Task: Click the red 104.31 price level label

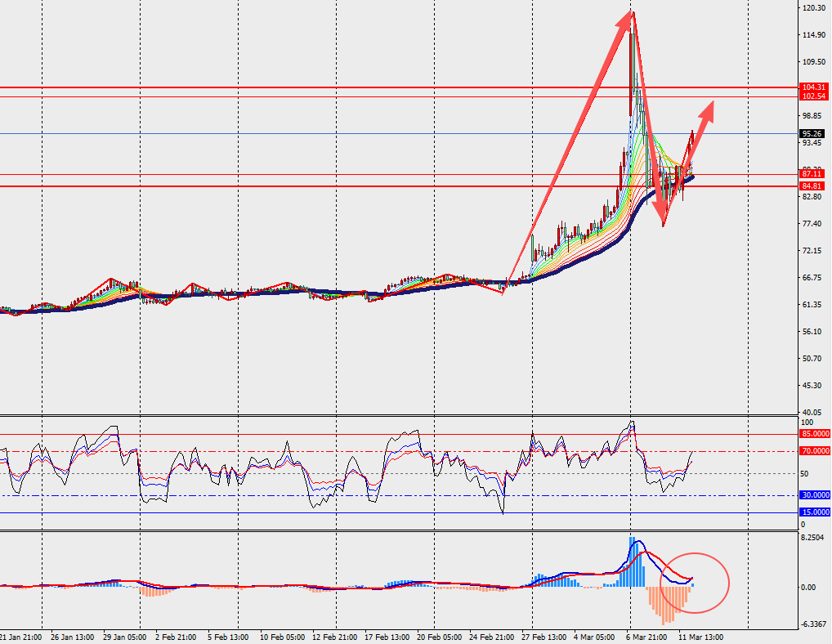Action: point(813,87)
